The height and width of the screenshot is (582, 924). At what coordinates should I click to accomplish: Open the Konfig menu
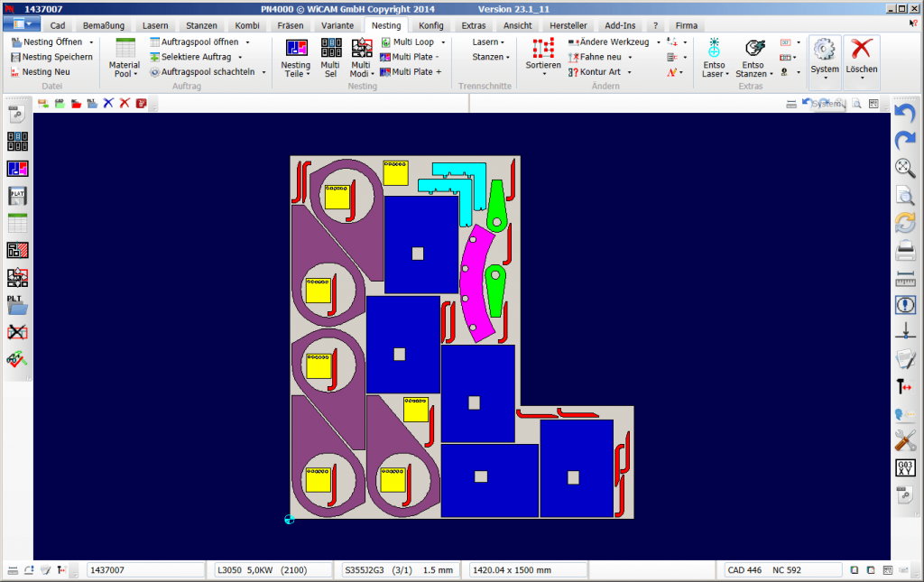432,24
